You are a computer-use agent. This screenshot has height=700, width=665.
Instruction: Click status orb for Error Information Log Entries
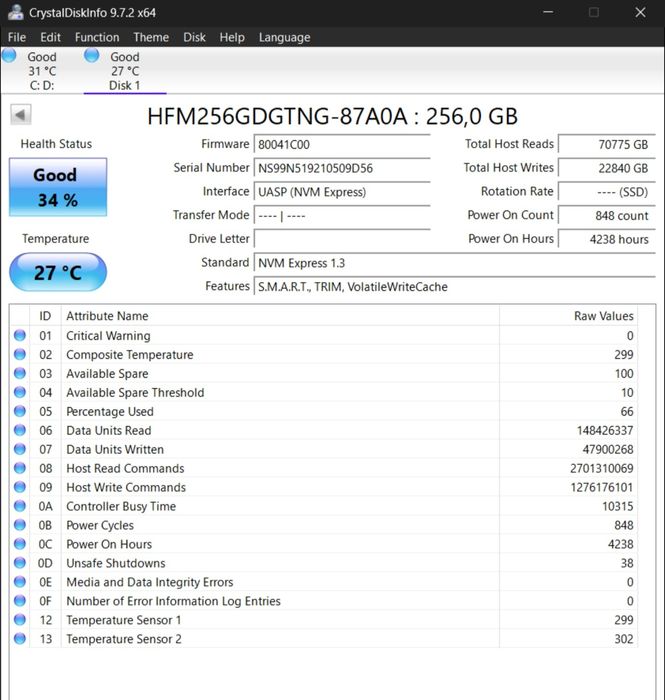20,601
